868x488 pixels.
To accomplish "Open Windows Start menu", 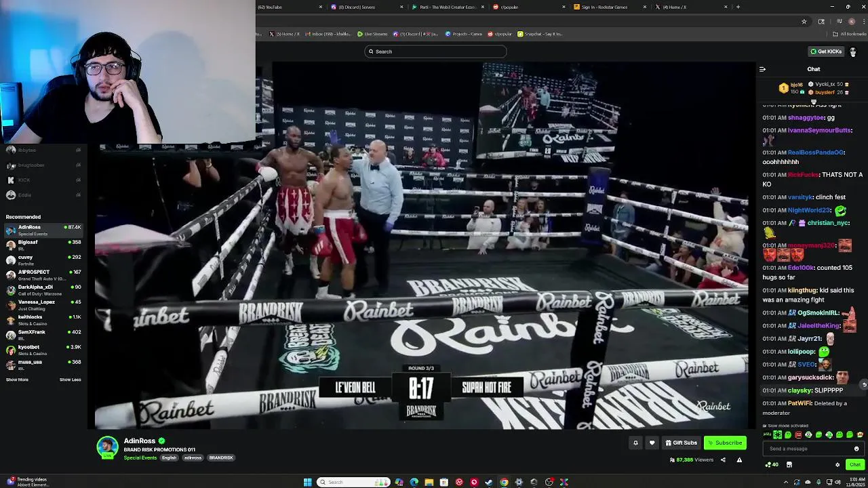I will tap(307, 482).
